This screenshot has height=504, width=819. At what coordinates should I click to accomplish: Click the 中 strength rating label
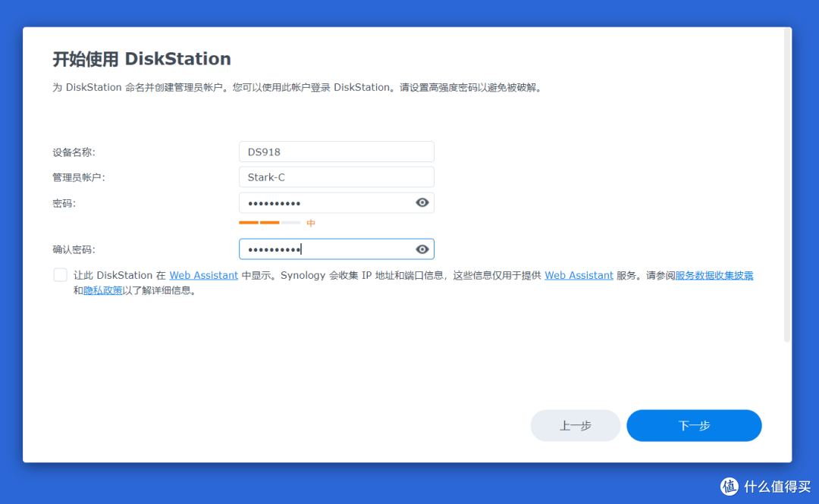pos(309,222)
